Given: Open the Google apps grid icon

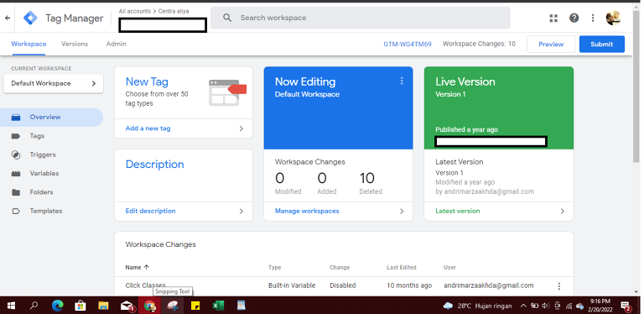Looking at the screenshot, I should click(553, 18).
